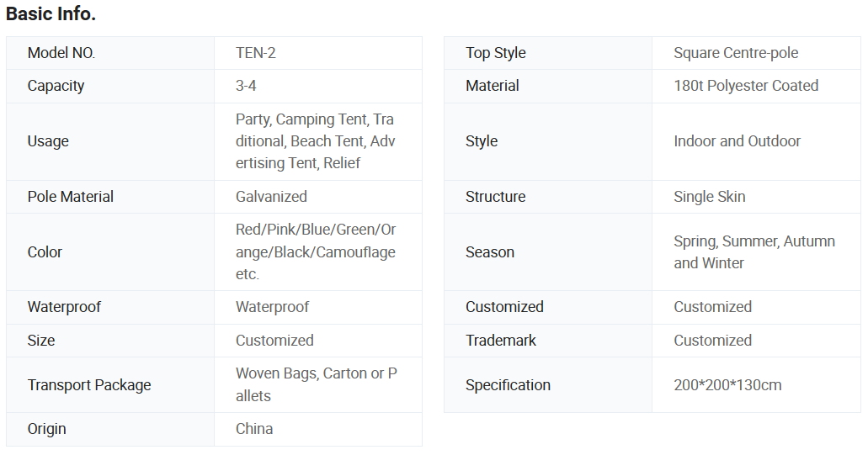Click the Capacity 3-4 value
The height and width of the screenshot is (455, 868).
[x=246, y=86]
